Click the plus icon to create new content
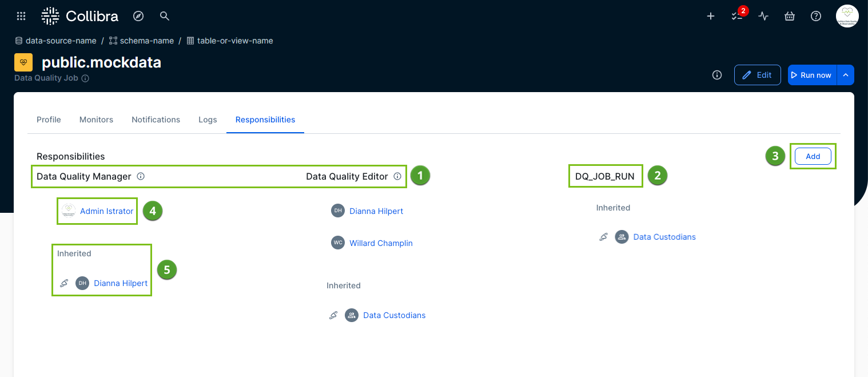 point(710,16)
